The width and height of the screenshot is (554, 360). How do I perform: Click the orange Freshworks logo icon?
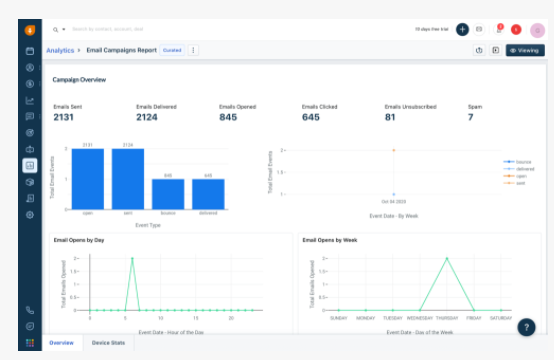30,30
